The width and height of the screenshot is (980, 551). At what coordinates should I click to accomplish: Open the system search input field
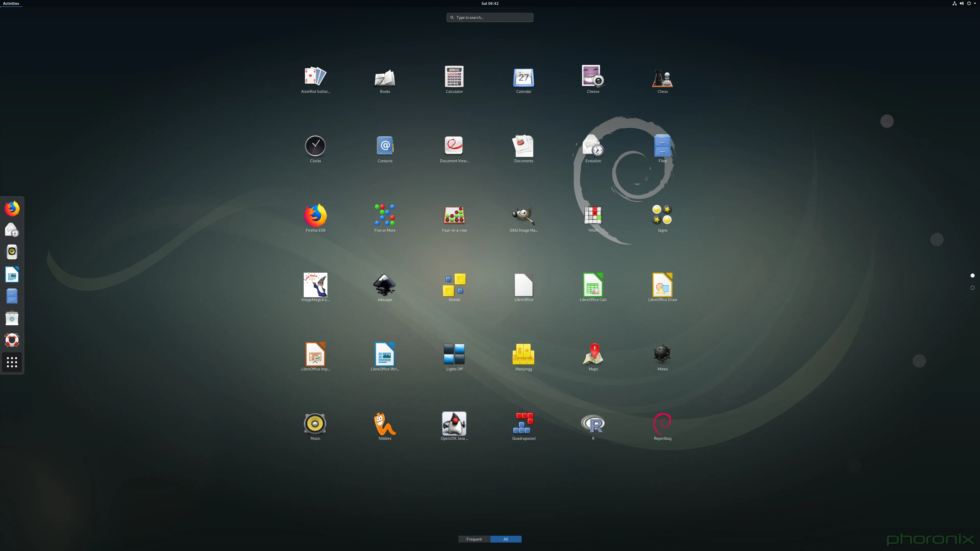click(490, 17)
